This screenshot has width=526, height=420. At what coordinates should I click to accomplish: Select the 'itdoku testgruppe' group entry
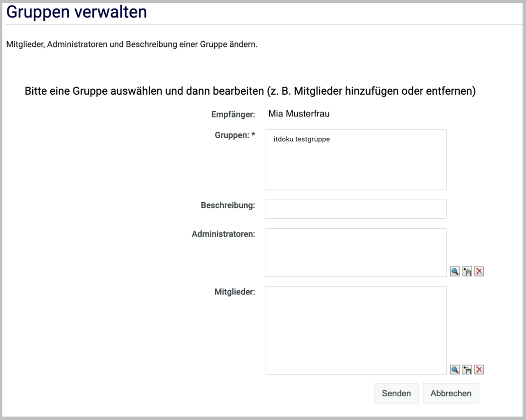301,139
